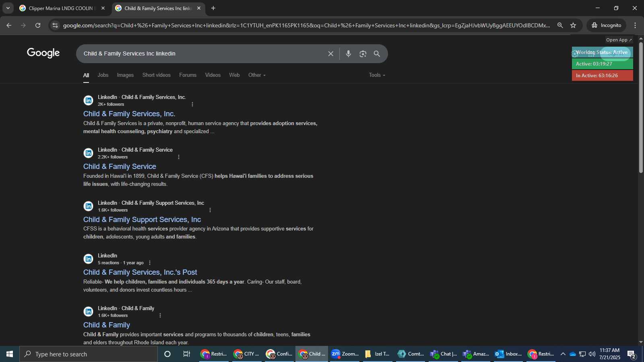The height and width of the screenshot is (362, 644).
Task: Reload the page
Action: pyautogui.click(x=38, y=25)
